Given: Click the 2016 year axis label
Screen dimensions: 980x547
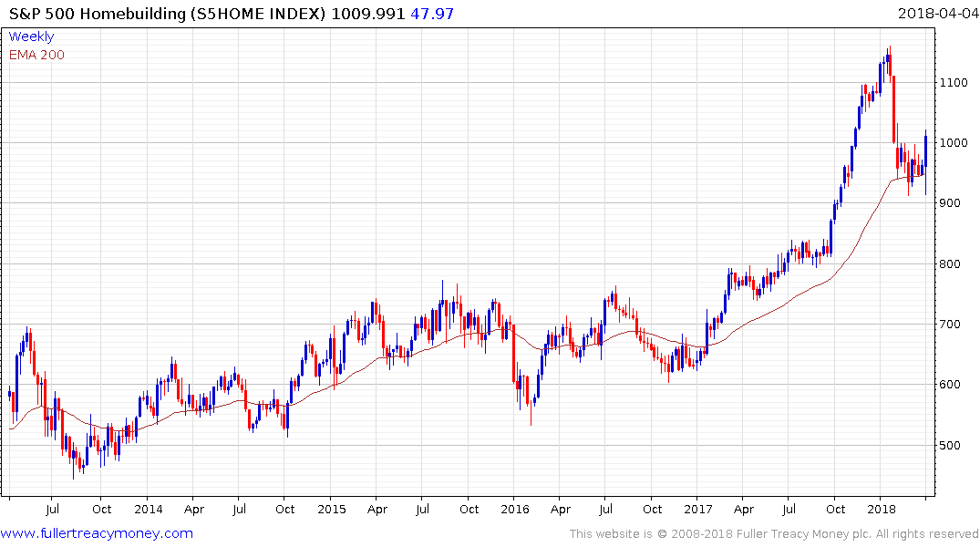Looking at the screenshot, I should tap(514, 509).
